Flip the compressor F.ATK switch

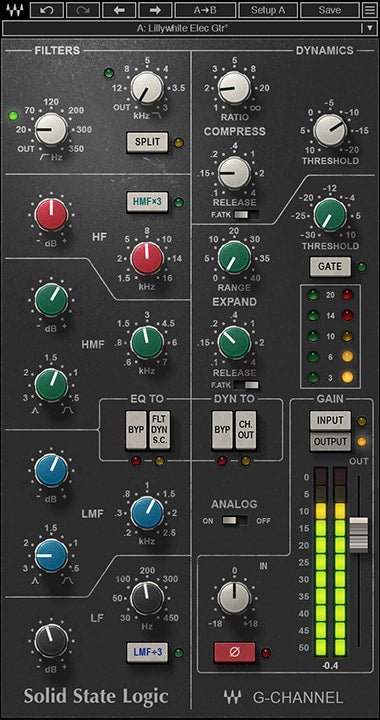click(246, 214)
